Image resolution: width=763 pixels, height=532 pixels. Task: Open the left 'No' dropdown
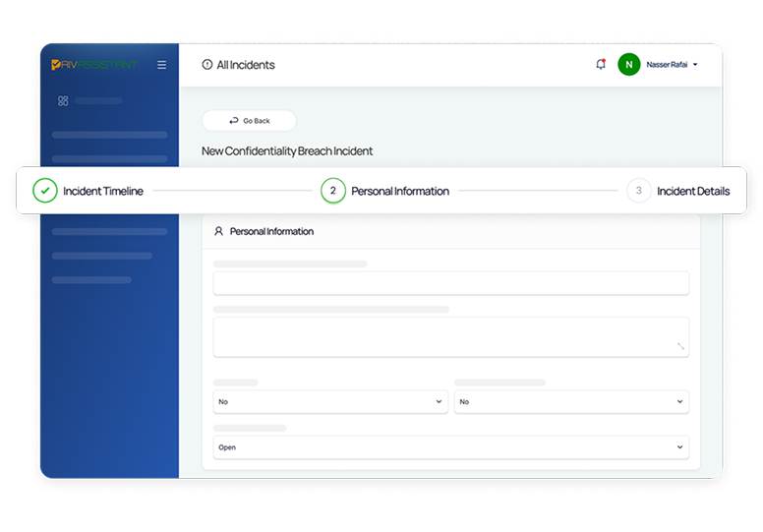point(330,401)
